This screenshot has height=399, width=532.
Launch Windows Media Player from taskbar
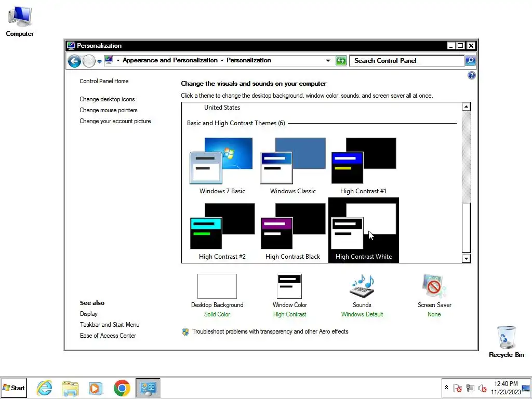coord(96,388)
